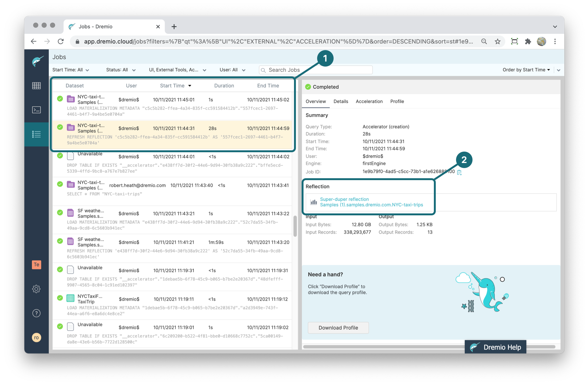Open the User: All filter dropdown
Viewport: 588px width, 385px height.
pos(232,70)
